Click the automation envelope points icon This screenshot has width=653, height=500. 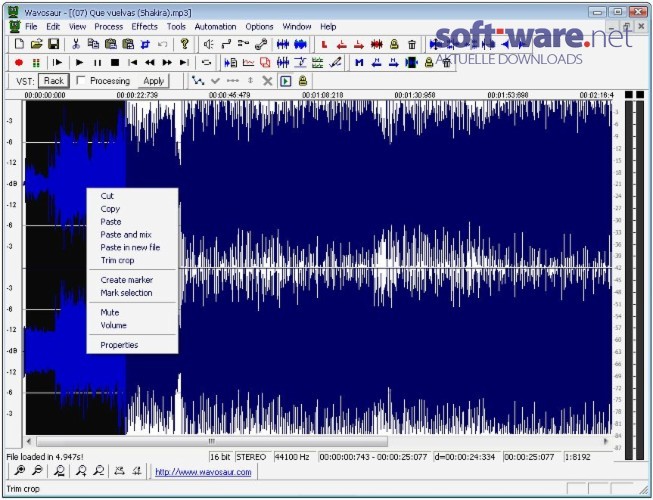click(198, 81)
